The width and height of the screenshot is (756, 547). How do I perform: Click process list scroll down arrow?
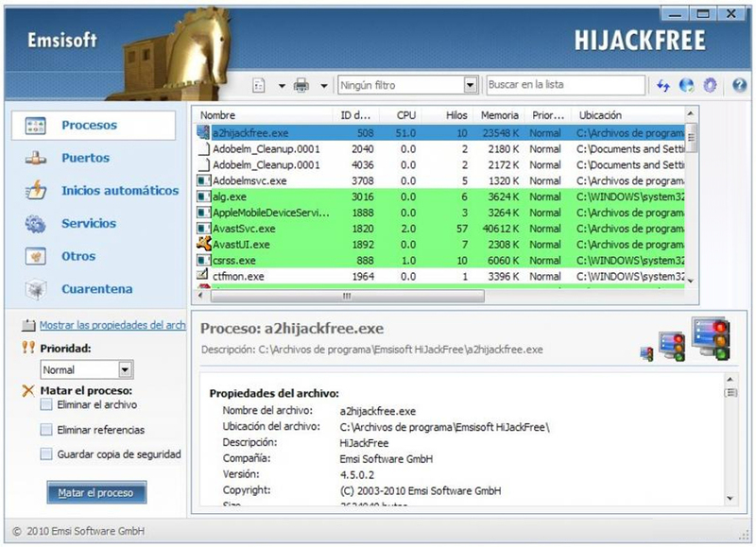691,281
